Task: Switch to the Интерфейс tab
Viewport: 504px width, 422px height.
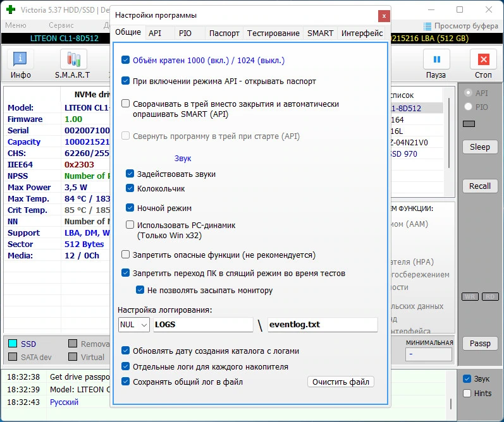Action: [x=362, y=33]
